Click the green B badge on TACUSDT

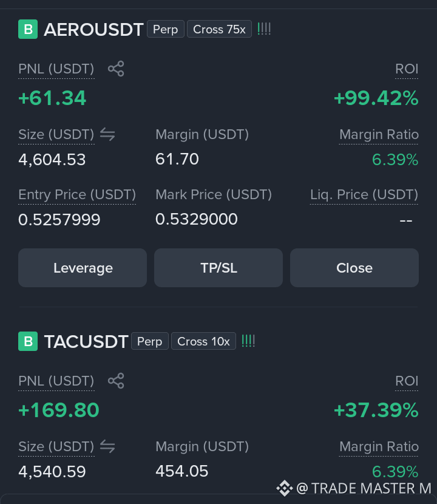[x=28, y=341]
